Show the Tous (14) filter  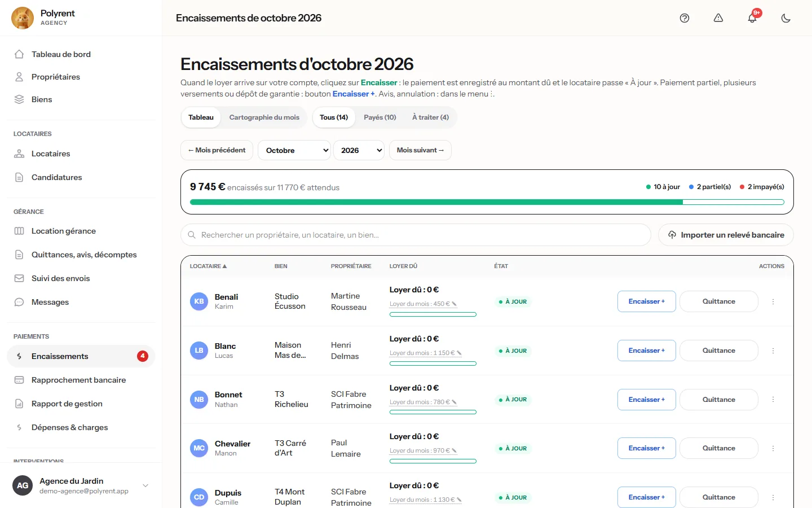click(334, 117)
